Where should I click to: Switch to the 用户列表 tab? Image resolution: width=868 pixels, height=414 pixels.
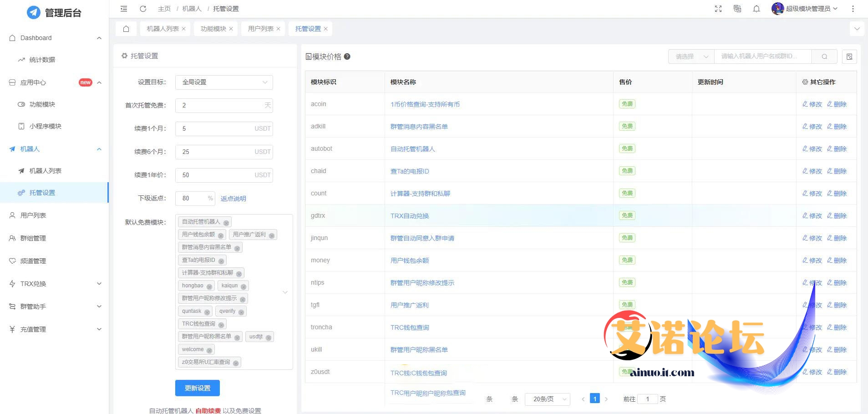[261, 29]
